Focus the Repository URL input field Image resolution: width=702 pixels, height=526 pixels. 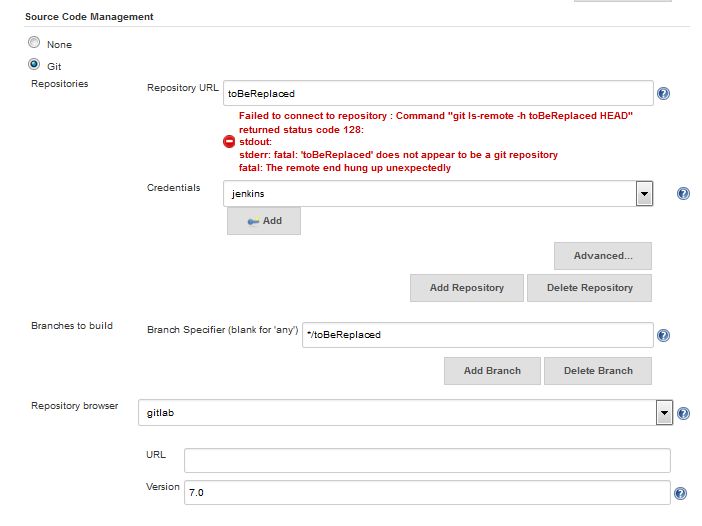pyautogui.click(x=438, y=93)
